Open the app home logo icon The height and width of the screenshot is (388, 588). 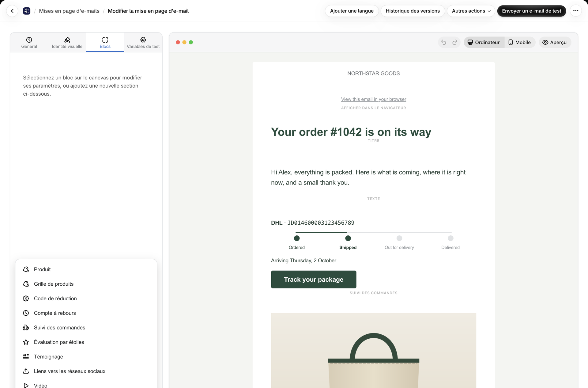pos(27,11)
